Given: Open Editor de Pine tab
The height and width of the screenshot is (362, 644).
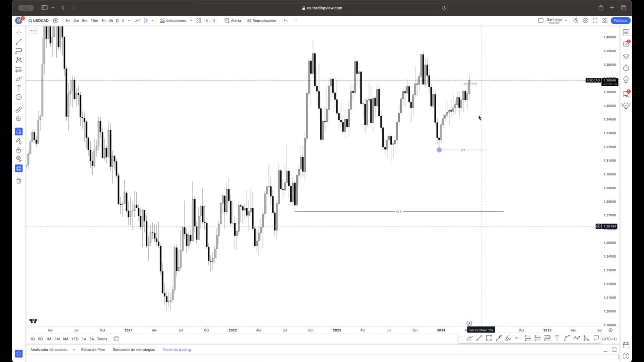Looking at the screenshot, I should [93, 350].
